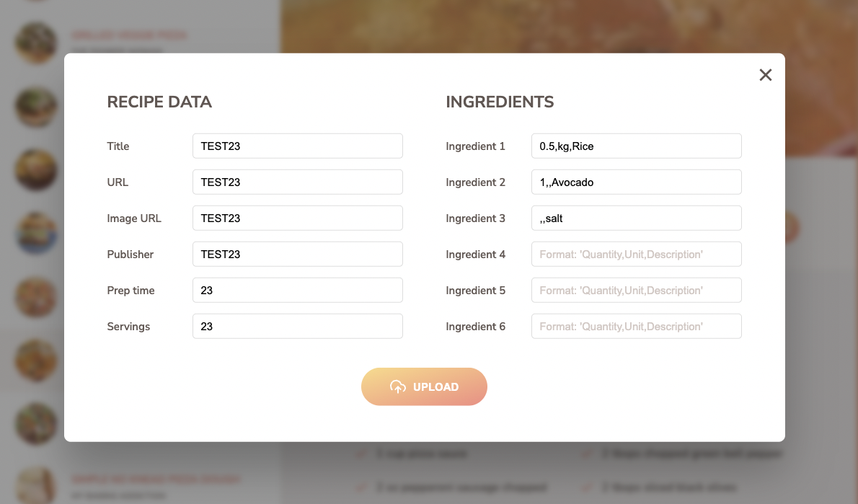Open the SIMPLE NO KNEAD PIZZA DOUGH recipe

pos(154,479)
